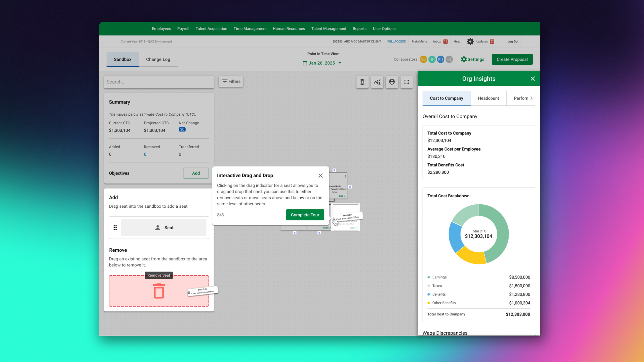644x362 pixels.
Task: Click the Create Proposal button
Action: (512, 59)
